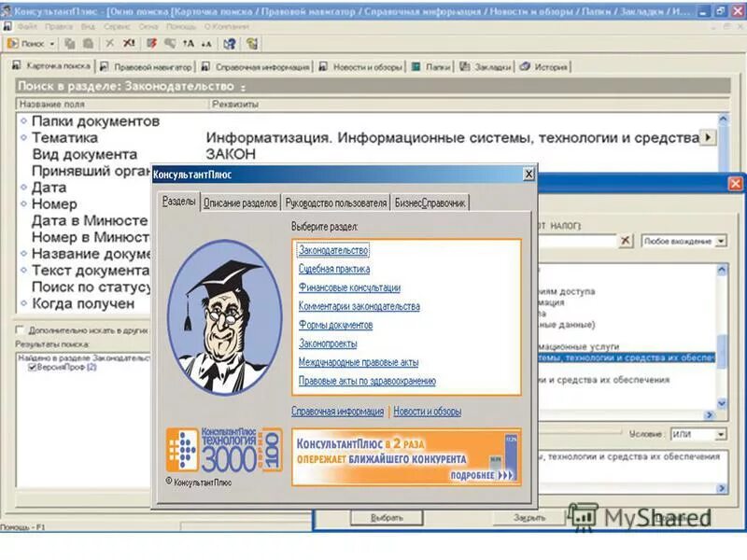Switch to the Новости и обзоры top tab
This screenshot has height=560, width=747.
[x=361, y=67]
